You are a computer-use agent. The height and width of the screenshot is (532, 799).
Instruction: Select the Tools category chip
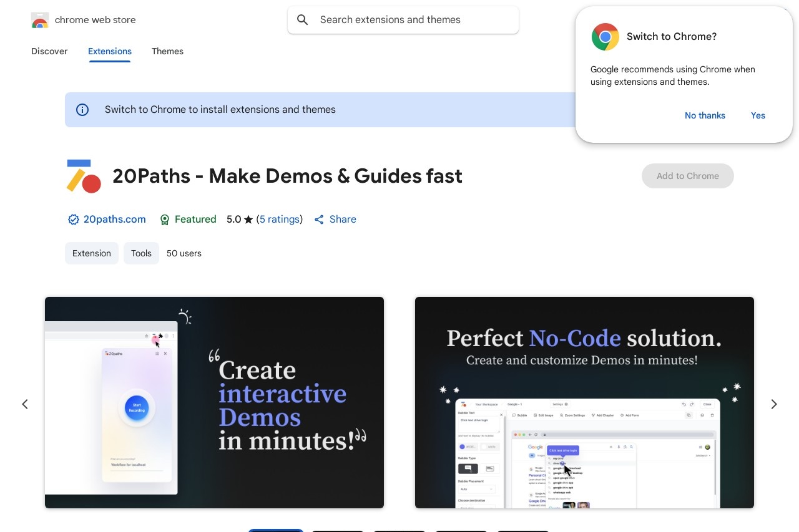tap(141, 253)
